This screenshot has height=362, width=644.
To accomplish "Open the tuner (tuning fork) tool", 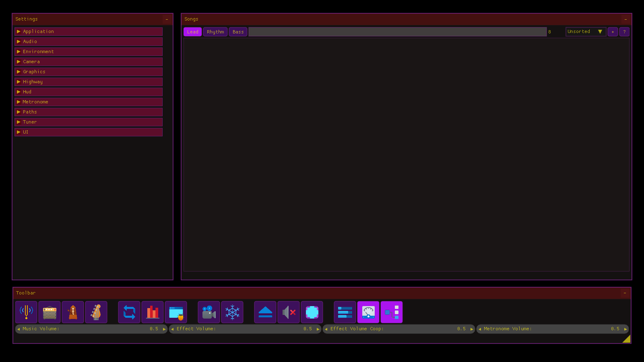I will [x=26, y=312].
